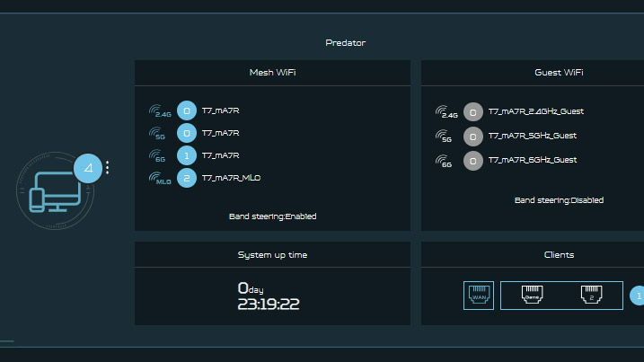Click the Guest WiFi 2.4G client badge
The width and height of the screenshot is (644, 362).
472,112
